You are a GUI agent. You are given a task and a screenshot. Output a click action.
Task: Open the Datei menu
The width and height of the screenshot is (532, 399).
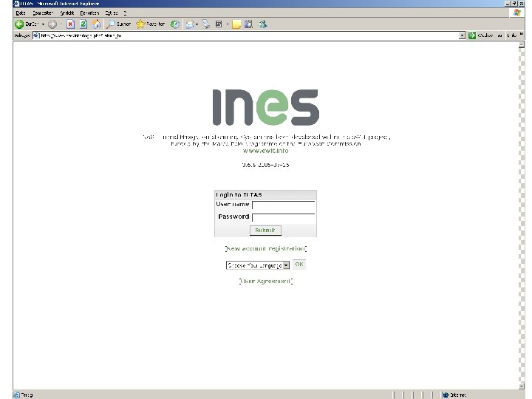[x=21, y=13]
